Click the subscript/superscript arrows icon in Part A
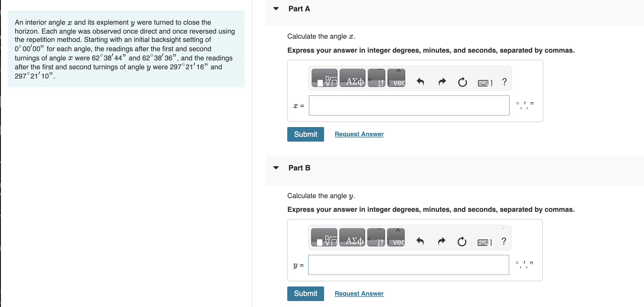644x307 pixels. [376, 78]
